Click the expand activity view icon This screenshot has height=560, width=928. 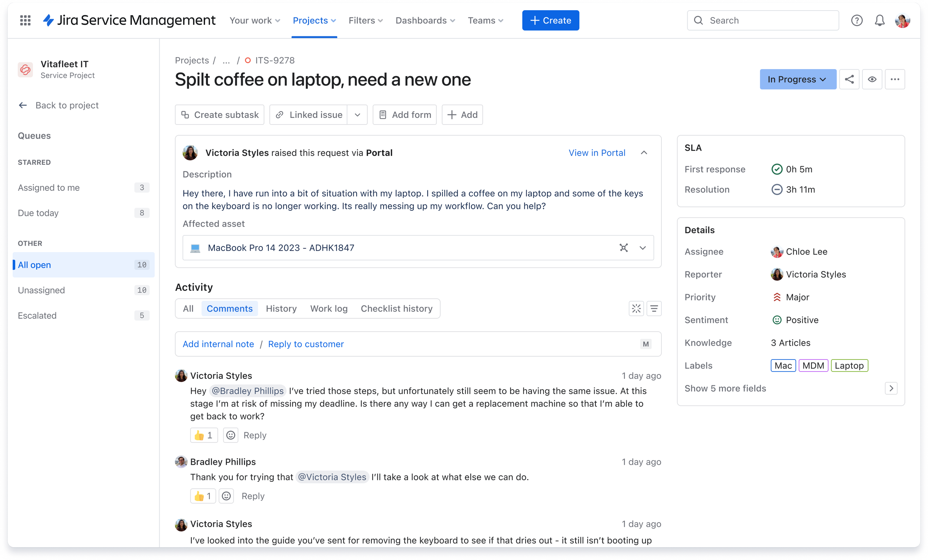pyautogui.click(x=636, y=308)
